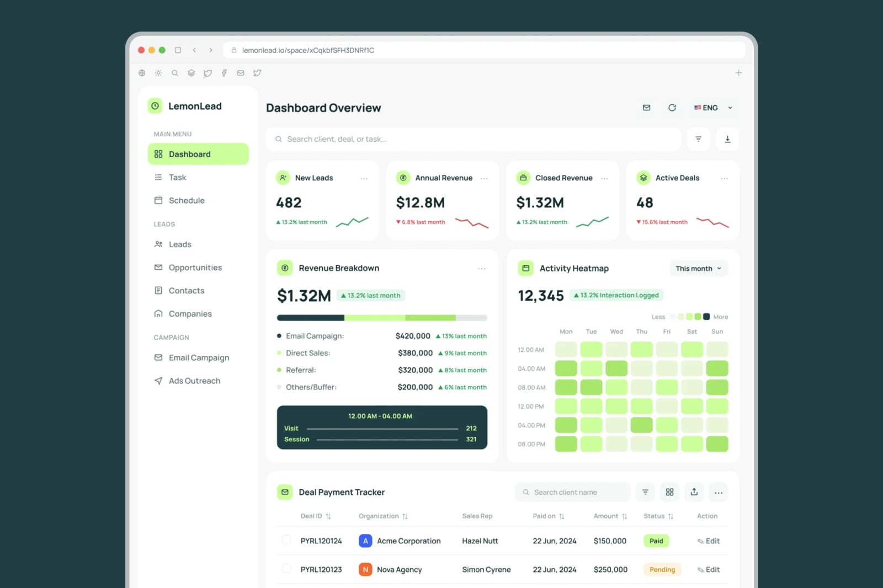This screenshot has height=588, width=883.
Task: Click the Revenue Breakdown progress bar
Action: click(382, 318)
